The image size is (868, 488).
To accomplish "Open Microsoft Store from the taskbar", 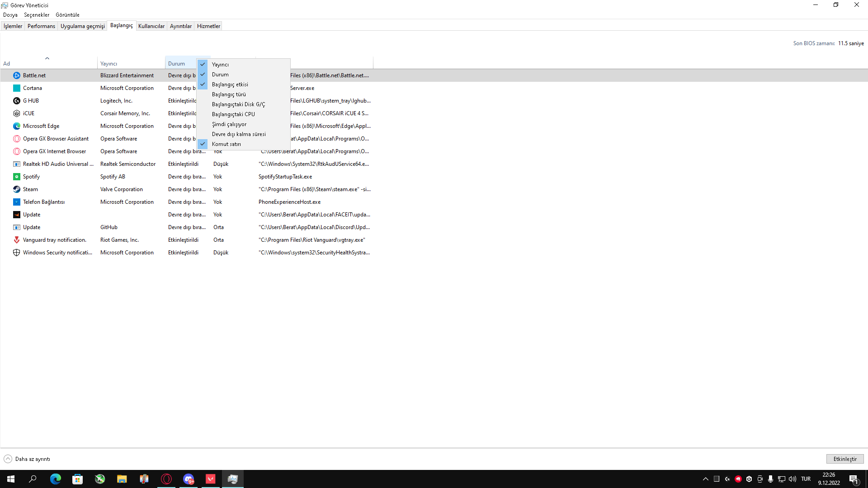I will tap(77, 479).
